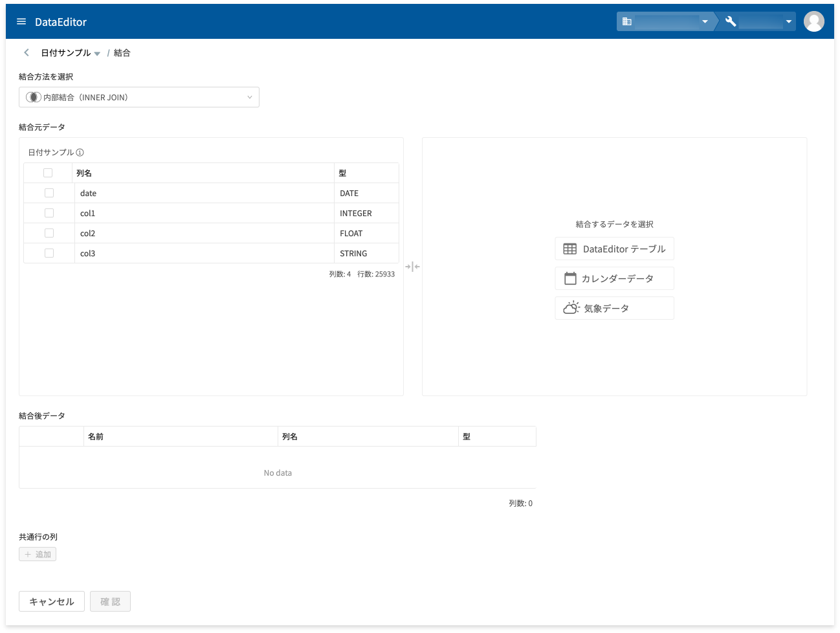Click the No data placeholder text
Viewport: 840px width, 633px height.
[x=278, y=472]
